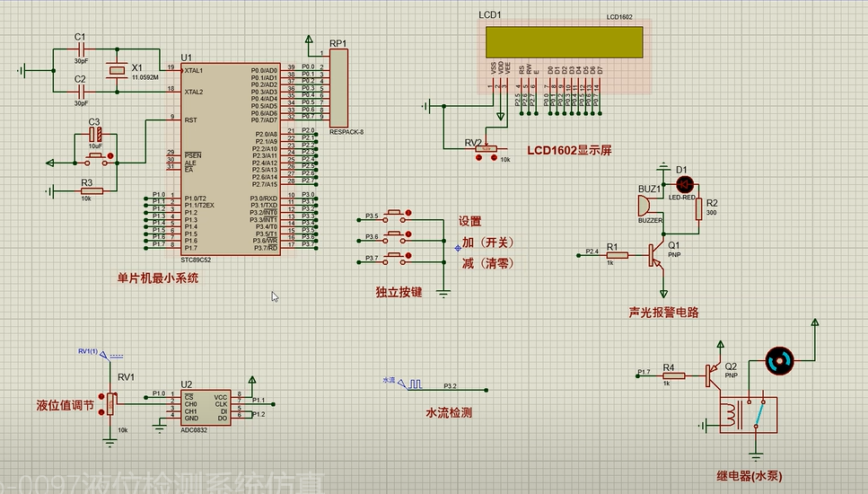The image size is (868, 494).
Task: Select the 30pF capacitor C1
Action: click(81, 49)
